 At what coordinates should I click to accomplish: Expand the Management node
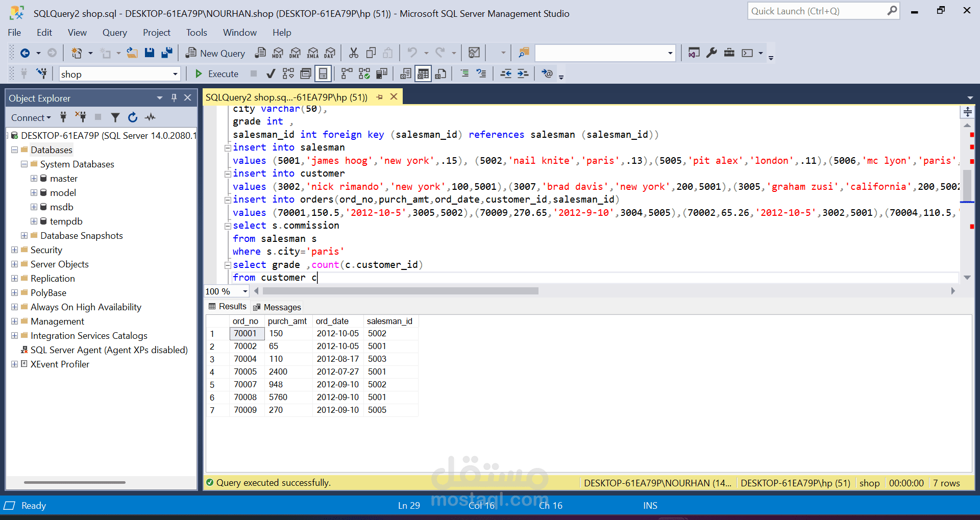click(15, 321)
